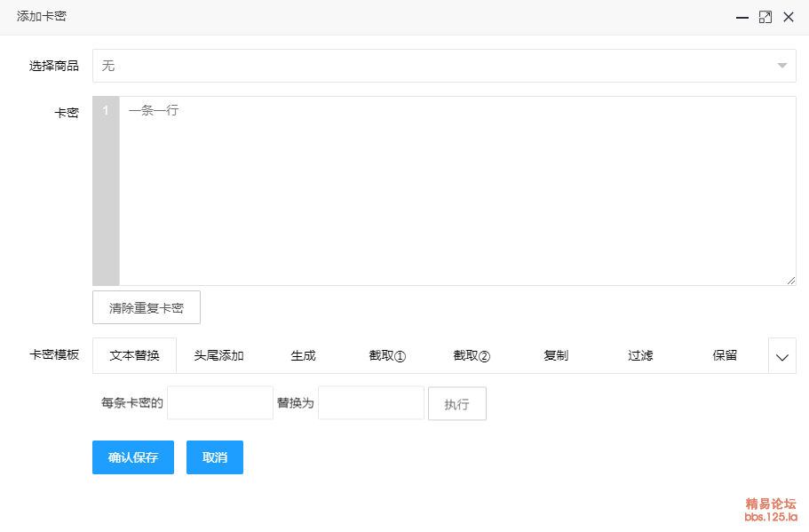The image size is (809, 532).
Task: Focus the 替换为 input field
Action: click(x=371, y=403)
